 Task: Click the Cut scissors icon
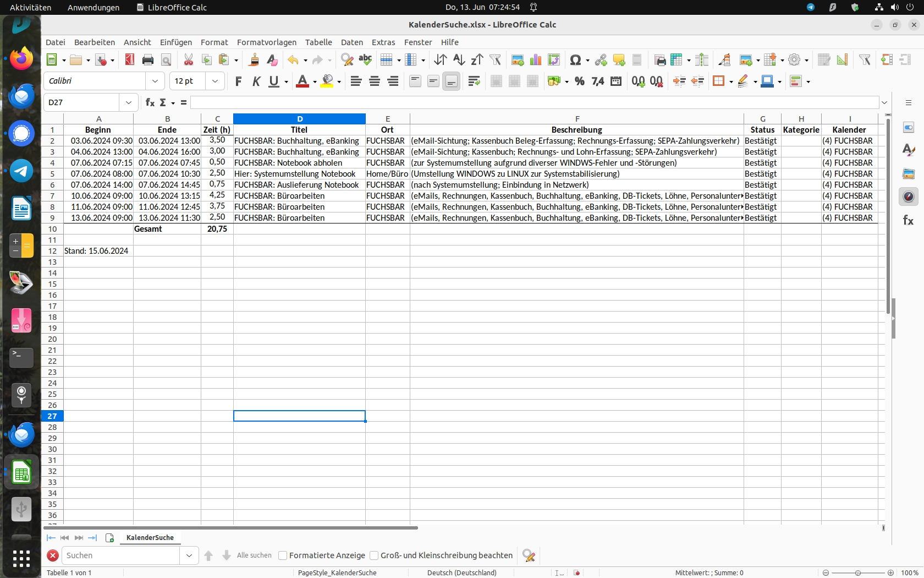pyautogui.click(x=188, y=60)
